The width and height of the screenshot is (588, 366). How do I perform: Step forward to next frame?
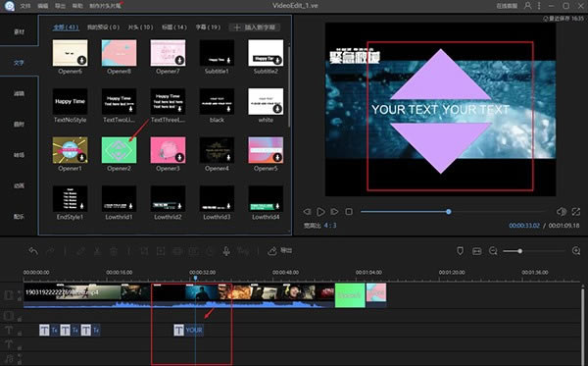click(334, 212)
